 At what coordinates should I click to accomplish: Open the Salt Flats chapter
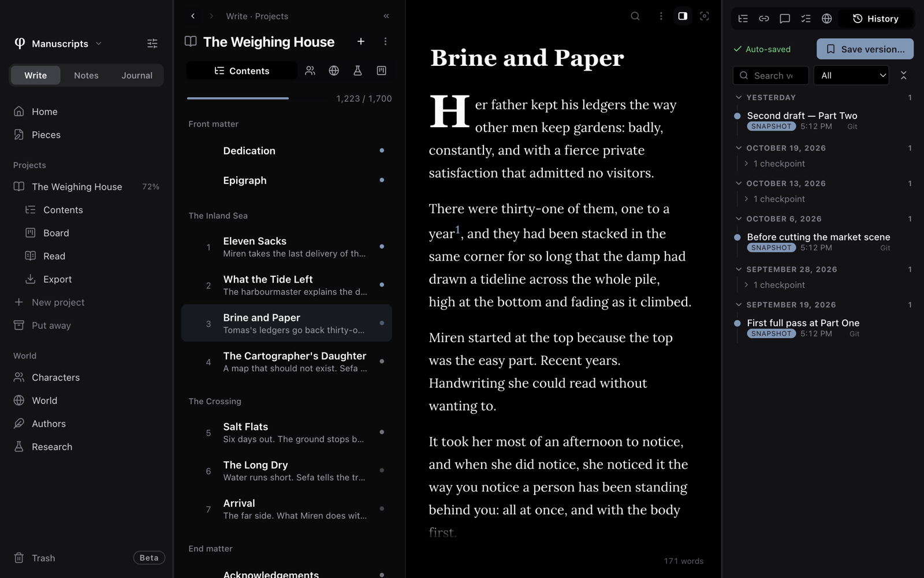coord(286,432)
